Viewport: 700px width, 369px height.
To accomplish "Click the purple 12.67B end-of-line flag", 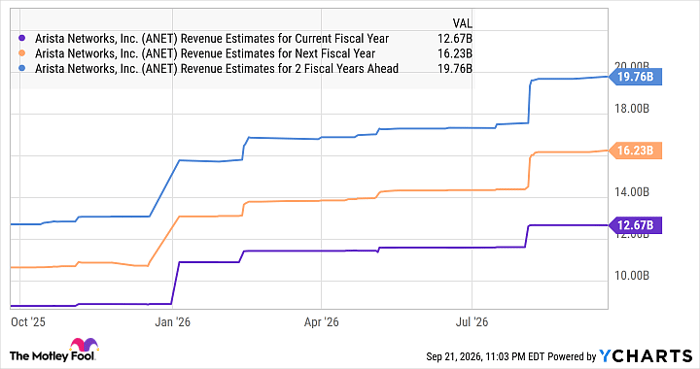I will 635,225.
